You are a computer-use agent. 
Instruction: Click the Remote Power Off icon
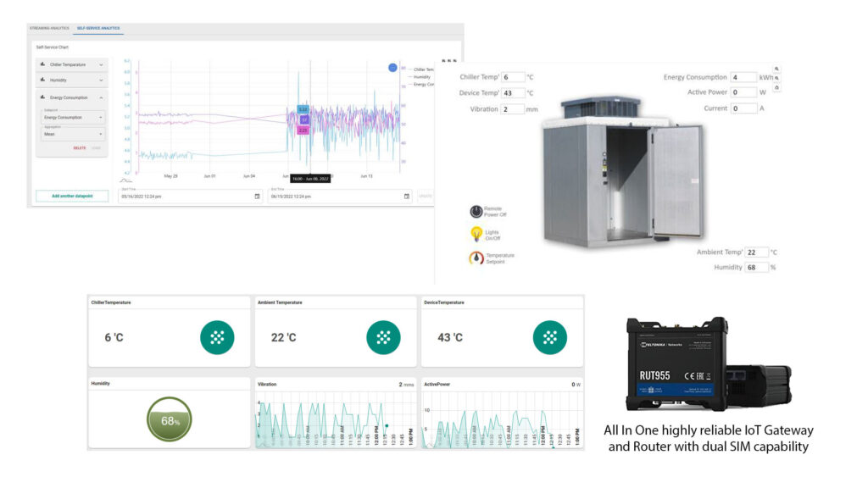point(476,211)
